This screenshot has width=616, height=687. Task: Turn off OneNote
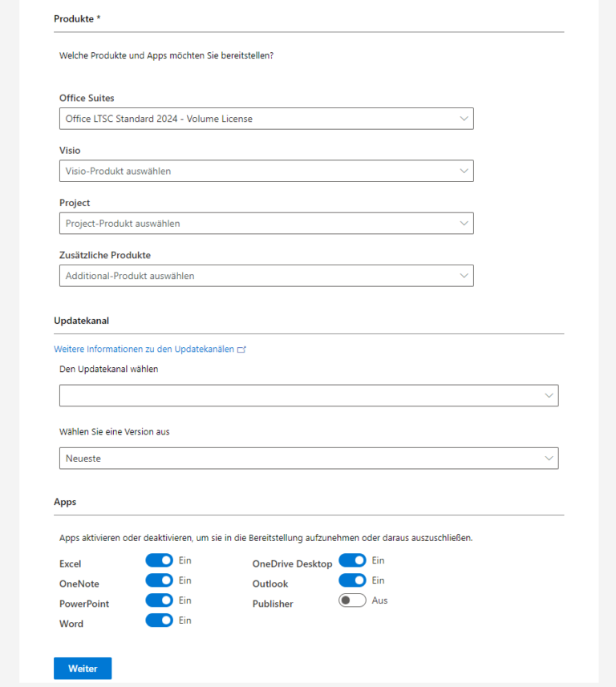[x=160, y=580]
